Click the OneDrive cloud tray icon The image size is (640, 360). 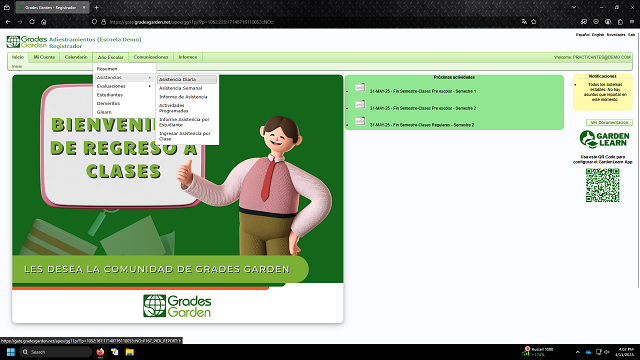point(588,352)
